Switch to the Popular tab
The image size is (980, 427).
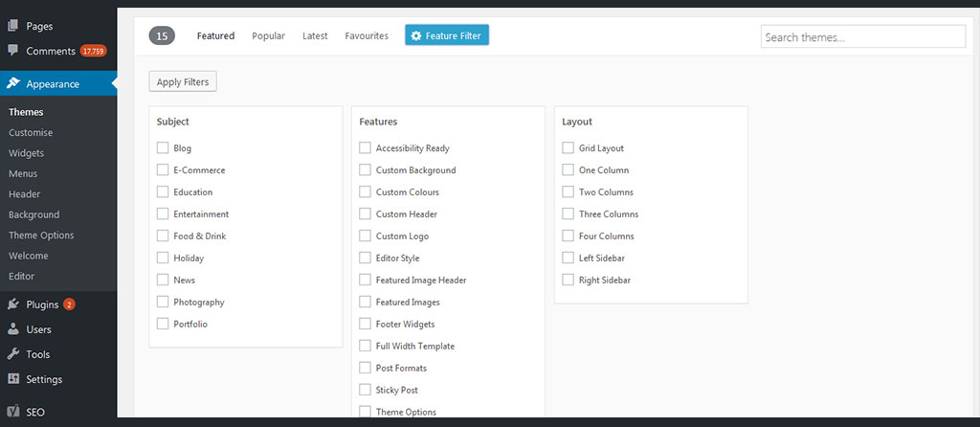268,35
